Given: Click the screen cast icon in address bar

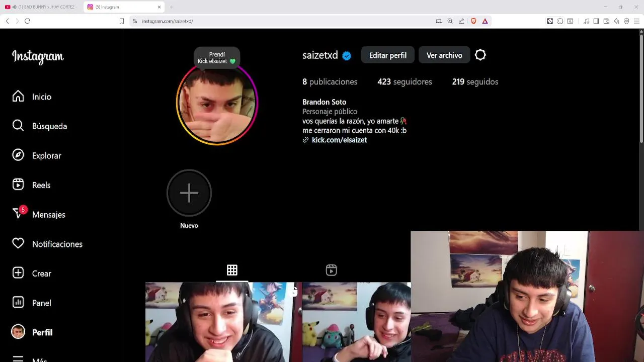Looking at the screenshot, I should pos(439,21).
